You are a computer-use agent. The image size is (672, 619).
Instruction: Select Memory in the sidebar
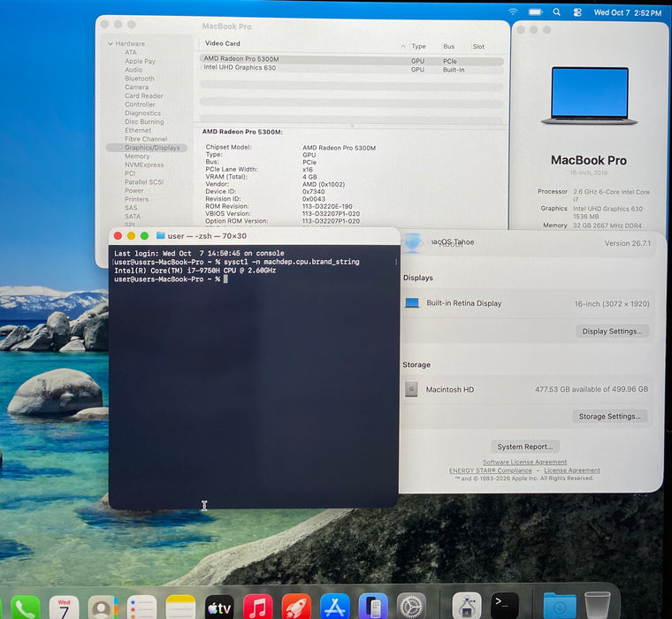137,156
